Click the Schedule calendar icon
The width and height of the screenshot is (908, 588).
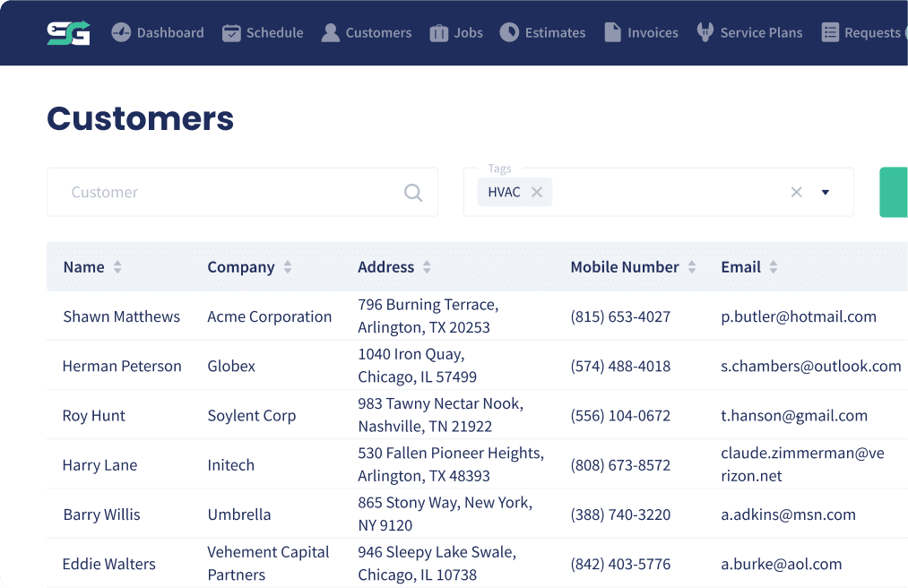click(231, 33)
